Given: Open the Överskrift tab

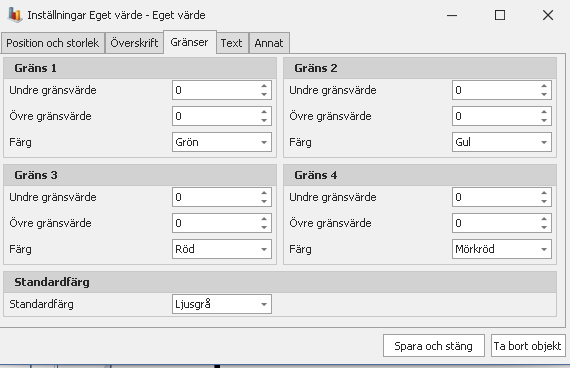Looking at the screenshot, I should tap(134, 43).
